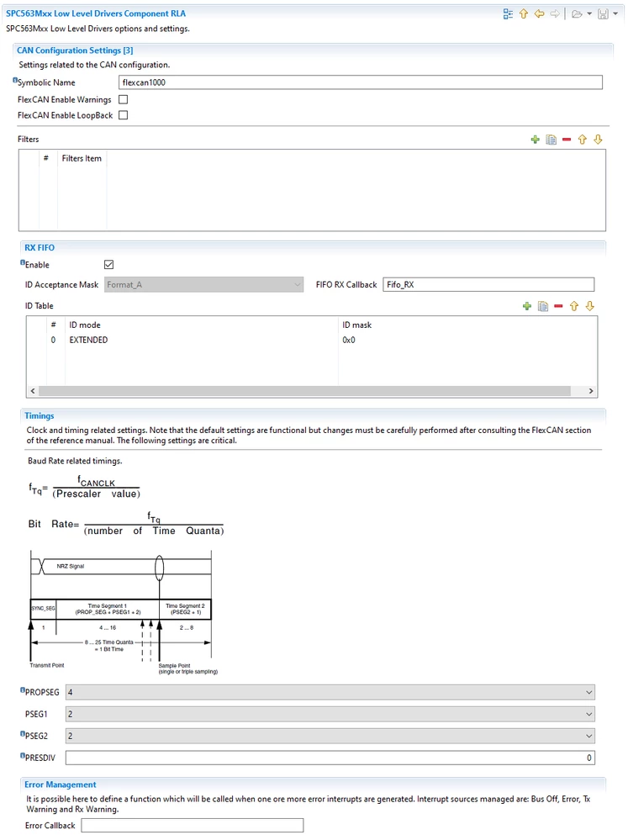Viewport: 628px width, 840px height.
Task: Move Filters item down with arrow icon
Action: pyautogui.click(x=598, y=140)
